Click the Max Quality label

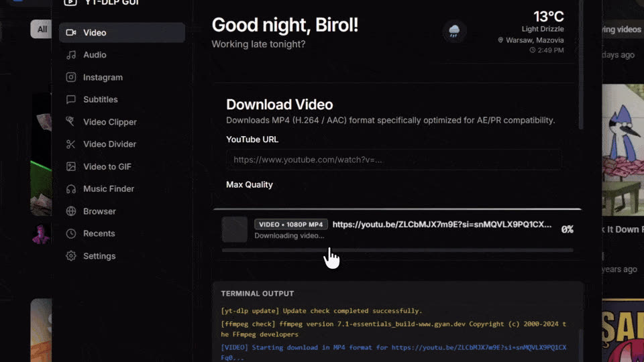tap(250, 185)
